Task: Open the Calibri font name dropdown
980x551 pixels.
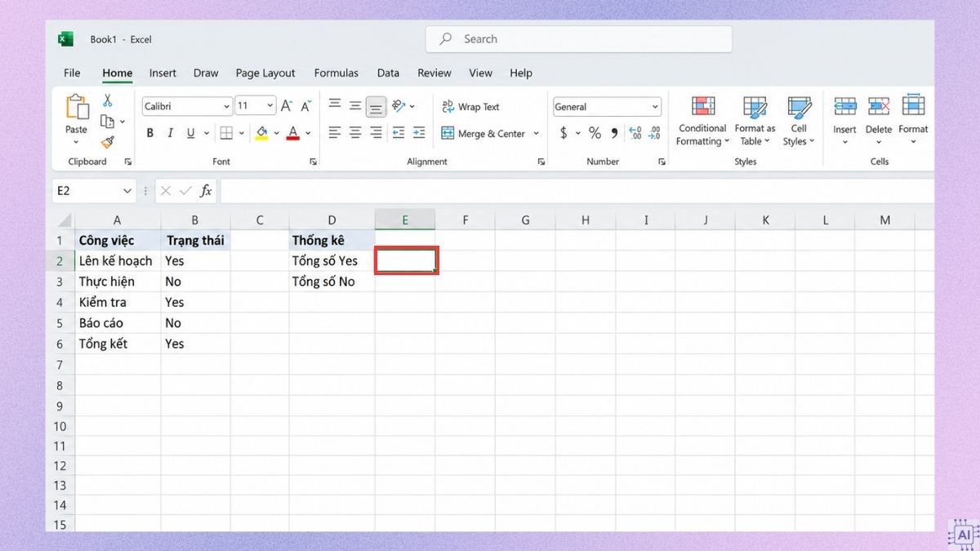Action: click(227, 106)
